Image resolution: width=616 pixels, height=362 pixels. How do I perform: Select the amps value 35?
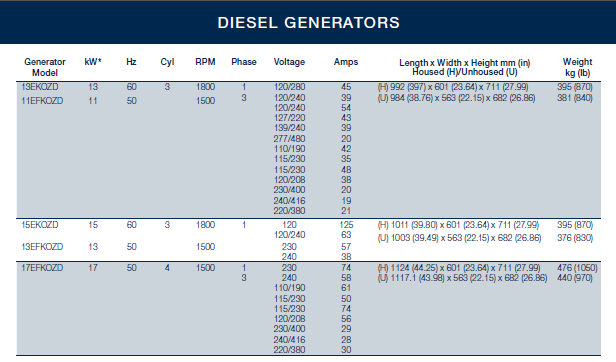pyautogui.click(x=346, y=159)
